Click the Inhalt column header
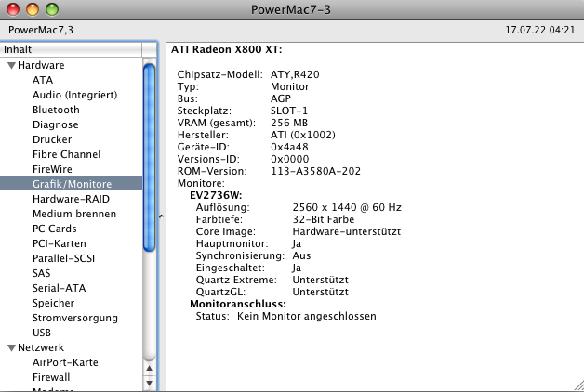The height and width of the screenshot is (392, 584). click(x=71, y=49)
